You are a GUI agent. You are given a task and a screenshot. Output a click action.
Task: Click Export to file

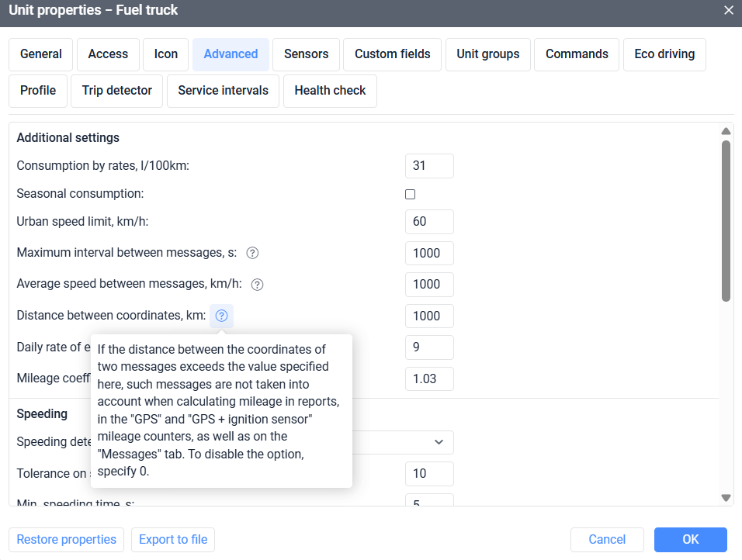(x=172, y=539)
